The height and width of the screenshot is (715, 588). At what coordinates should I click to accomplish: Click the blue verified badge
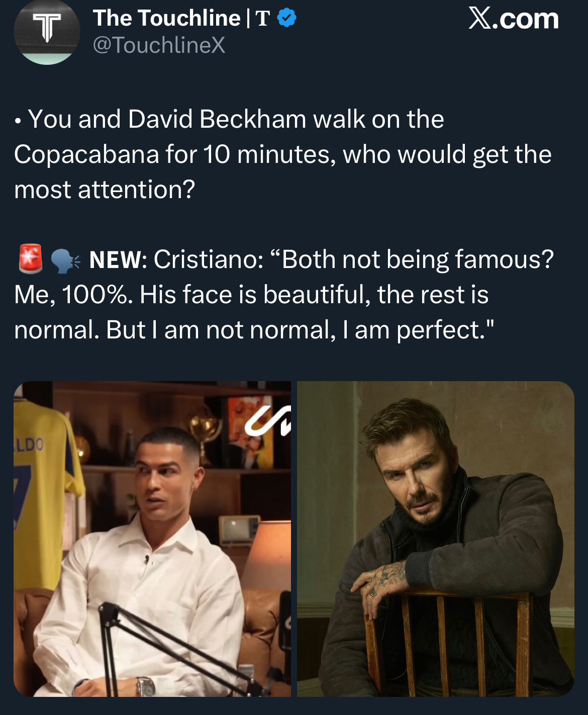click(286, 19)
